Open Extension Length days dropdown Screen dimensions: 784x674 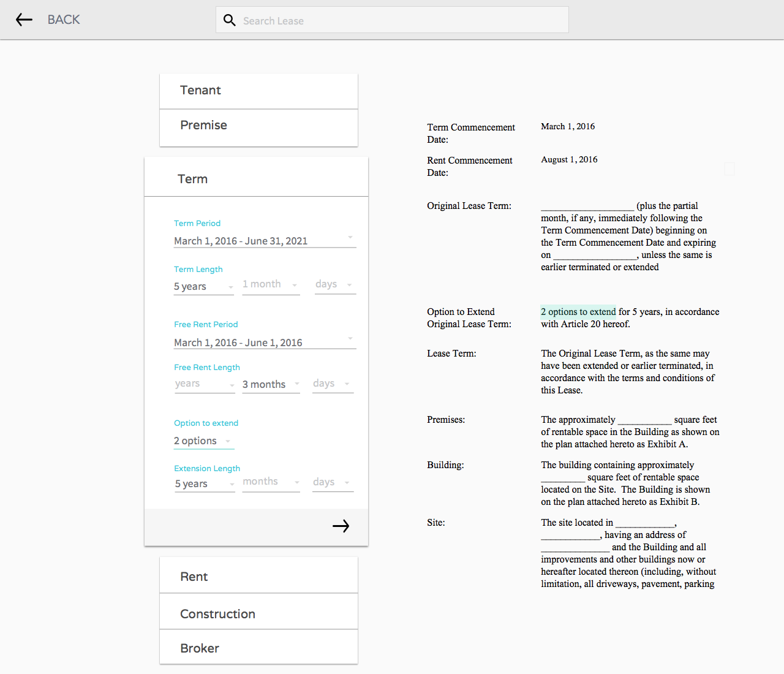click(333, 483)
